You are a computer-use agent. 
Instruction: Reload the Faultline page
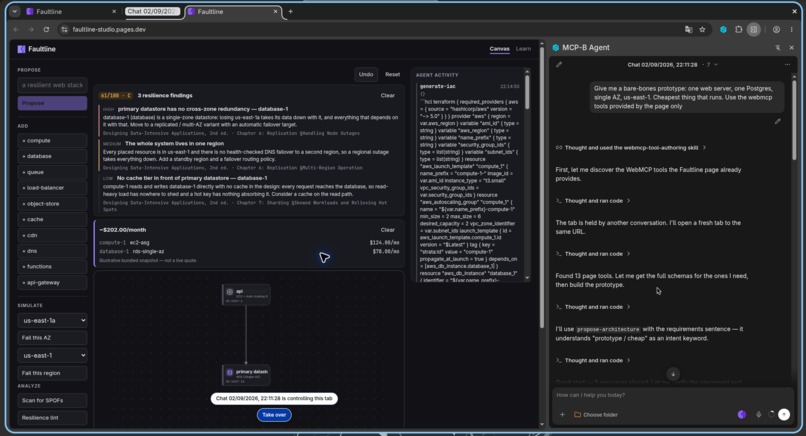[x=46, y=29]
